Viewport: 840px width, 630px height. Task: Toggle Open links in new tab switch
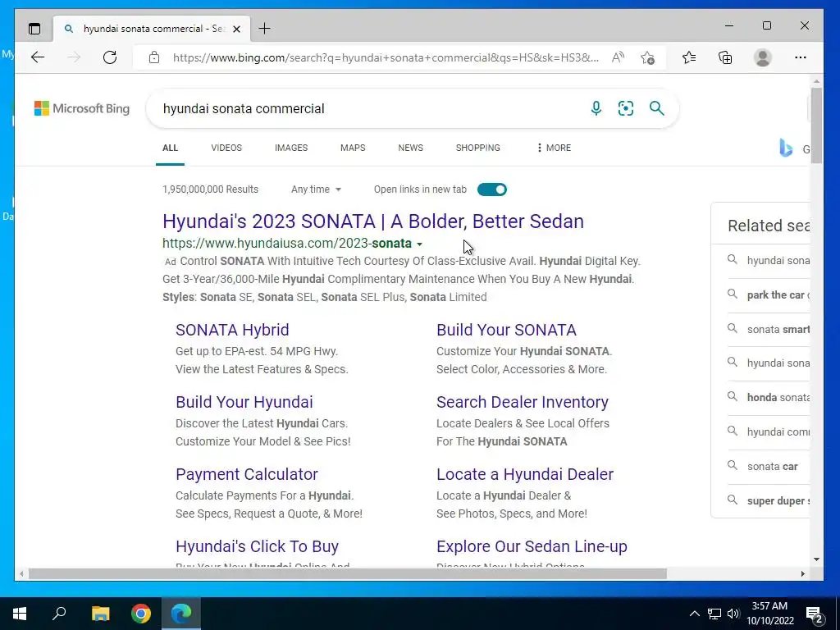coord(492,189)
